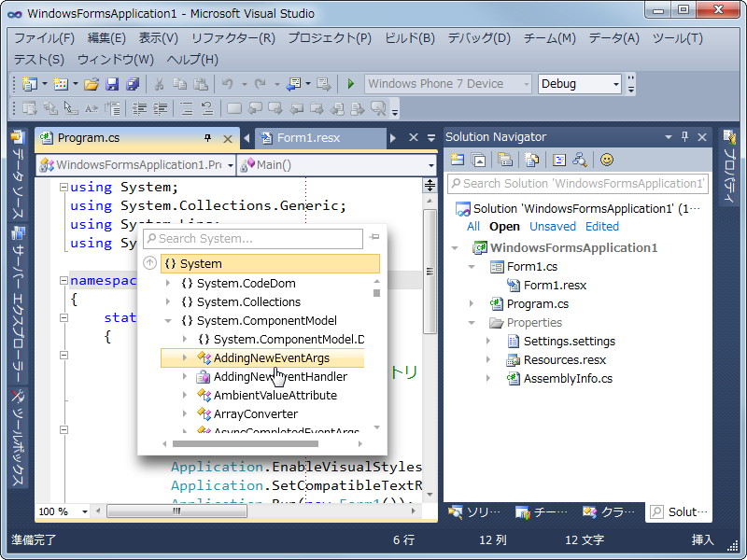Open the ビルド(B) menu
The height and width of the screenshot is (560, 747).
click(410, 38)
